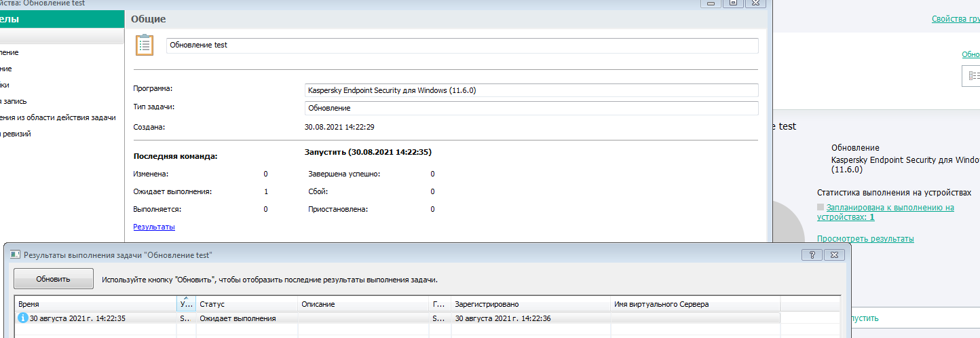The image size is (980, 338).
Task: Open the Свойства группы link at top right
Action: 956,20
